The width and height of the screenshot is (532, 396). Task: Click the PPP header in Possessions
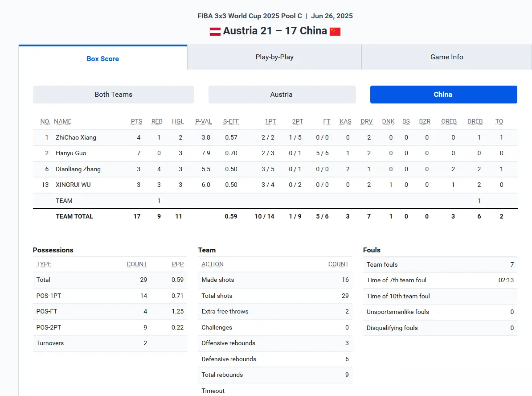[177, 264]
